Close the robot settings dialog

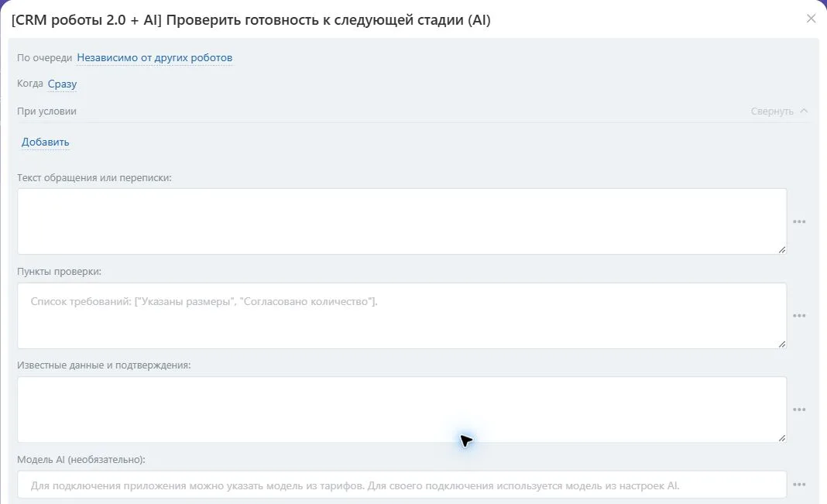812,19
